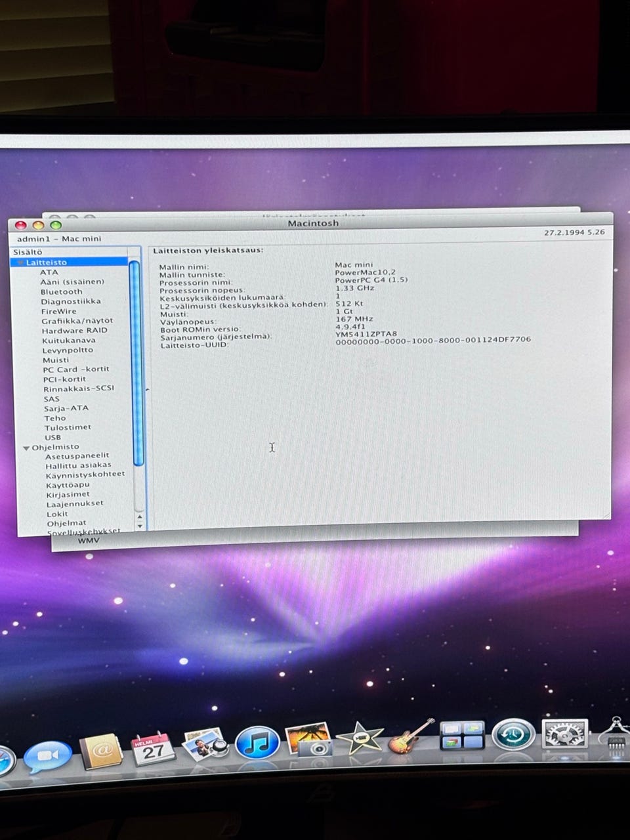
Task: Open the Diagnostiikka section
Action: coord(71,301)
